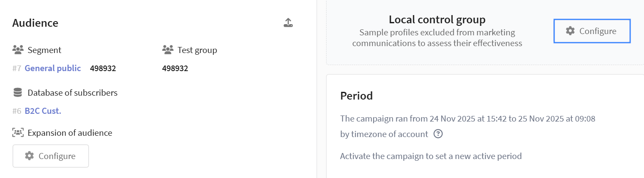The width and height of the screenshot is (644, 178).
Task: Click the Period section heading
Action: click(x=356, y=96)
